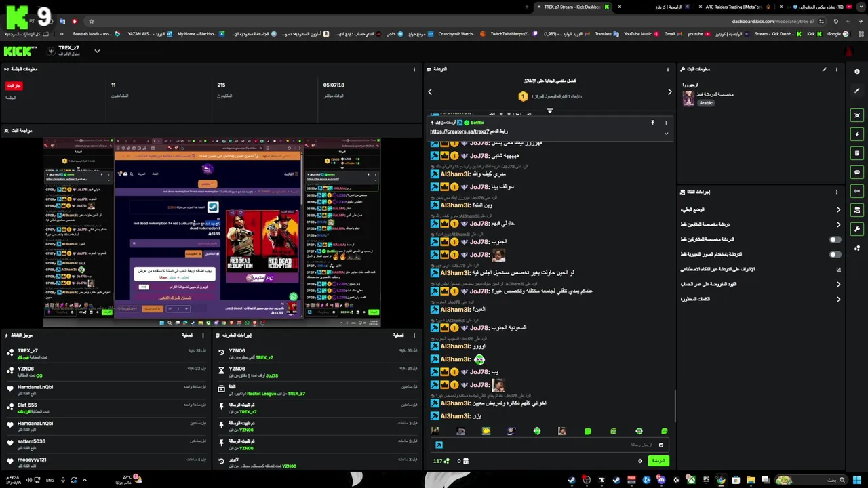
Task: Open the lightning activity icon in right sidebar
Action: pos(857,134)
